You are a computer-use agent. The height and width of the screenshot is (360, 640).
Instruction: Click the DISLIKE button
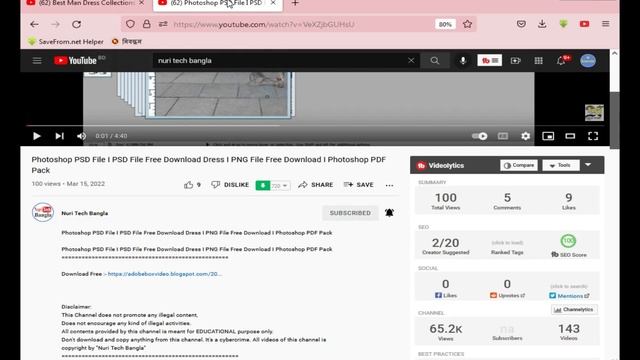coord(230,185)
